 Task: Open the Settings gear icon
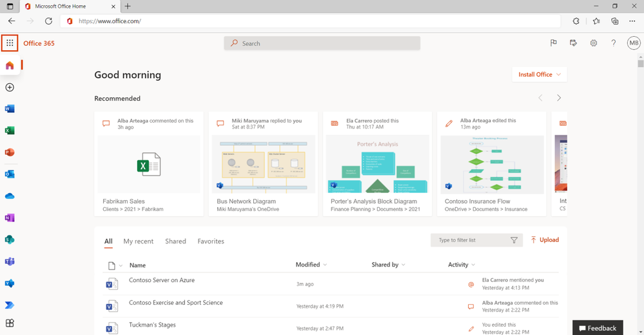594,43
